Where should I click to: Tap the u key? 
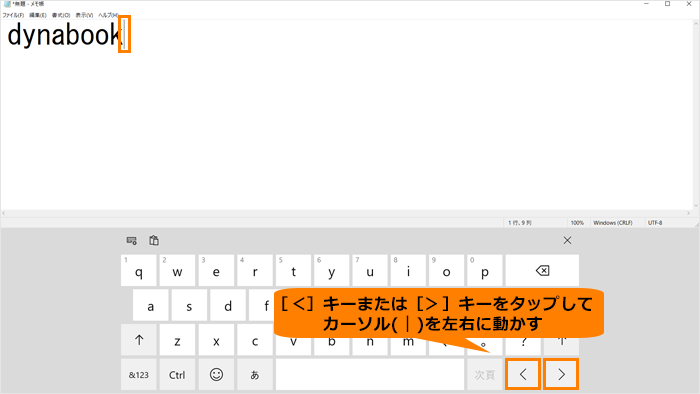(370, 270)
